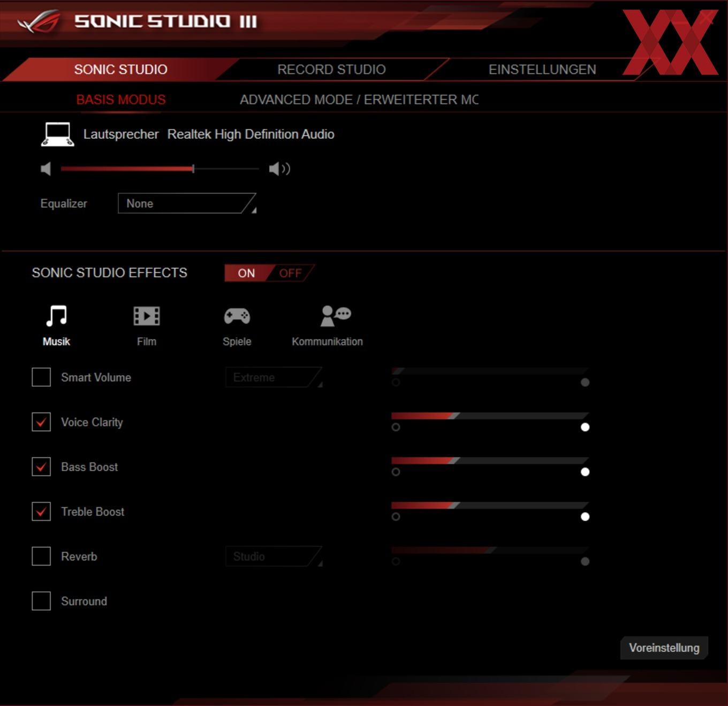Enable the Smart Volume checkbox
The width and height of the screenshot is (728, 706).
pos(41,377)
